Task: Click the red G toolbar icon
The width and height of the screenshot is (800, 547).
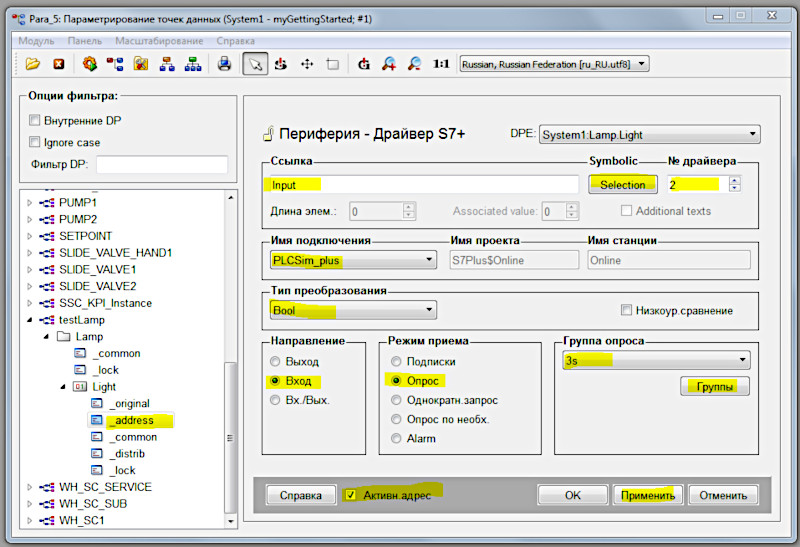Action: pyautogui.click(x=364, y=64)
